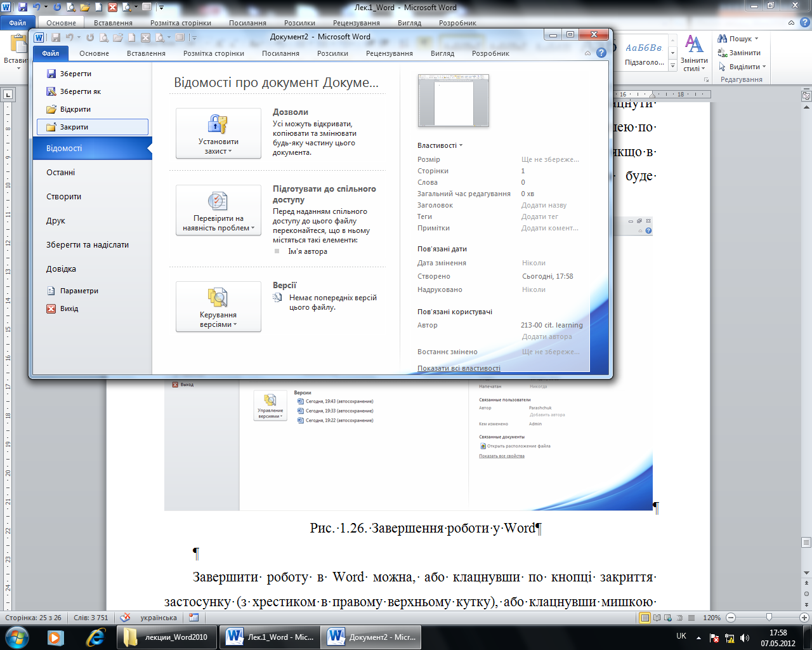Select Відомості in Backstage menu
This screenshot has height=650, width=812.
pos(93,148)
